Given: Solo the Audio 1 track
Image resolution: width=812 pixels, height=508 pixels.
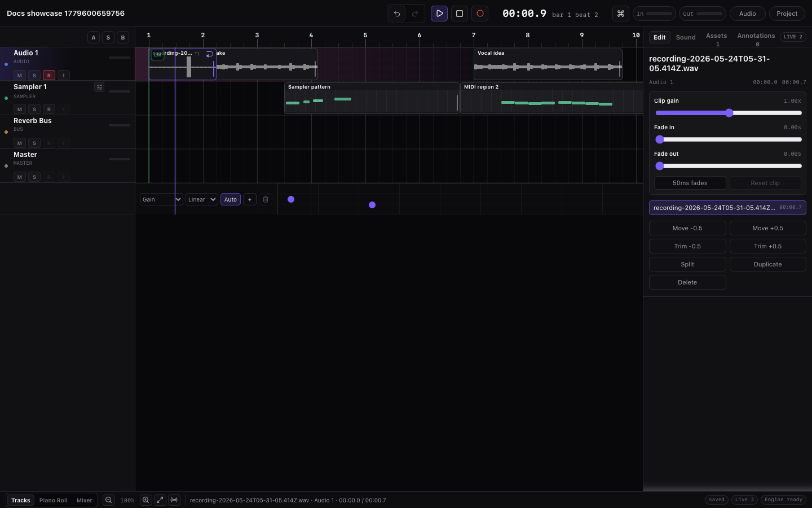Looking at the screenshot, I should click(34, 75).
